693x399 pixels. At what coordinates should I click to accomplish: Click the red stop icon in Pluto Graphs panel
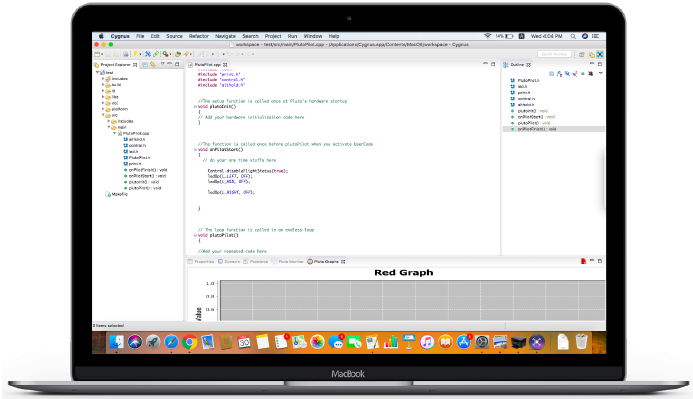point(583,261)
